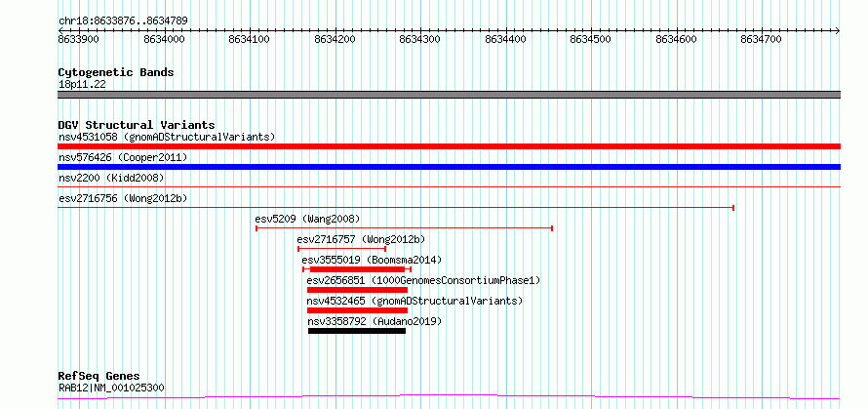Image resolution: width=868 pixels, height=409 pixels.
Task: Click the RAB12|NM_001025300 gene label
Action: click(111, 388)
